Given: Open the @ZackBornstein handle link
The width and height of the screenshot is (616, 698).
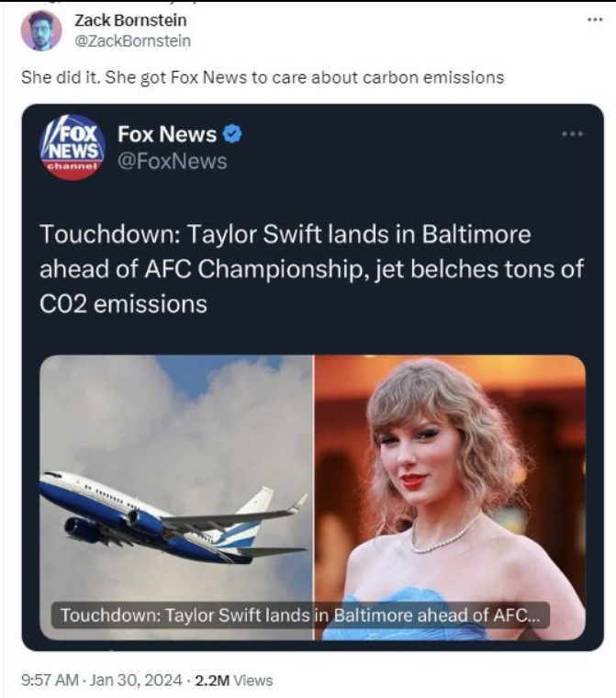Looking at the screenshot, I should [x=132, y=40].
